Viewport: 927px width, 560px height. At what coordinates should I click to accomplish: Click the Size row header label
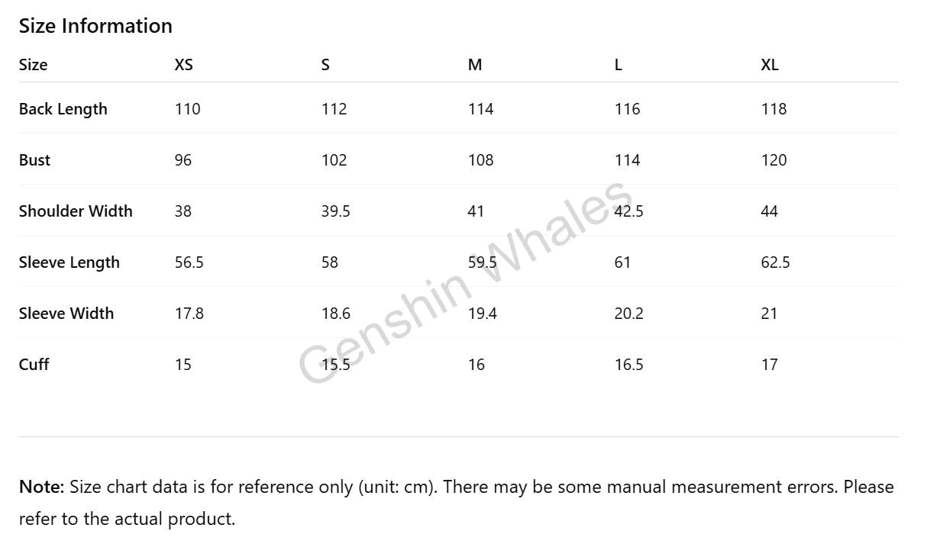(33, 65)
